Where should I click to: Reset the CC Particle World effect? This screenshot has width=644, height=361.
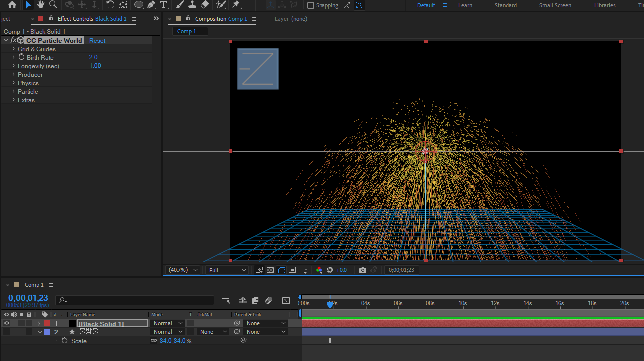pyautogui.click(x=97, y=41)
